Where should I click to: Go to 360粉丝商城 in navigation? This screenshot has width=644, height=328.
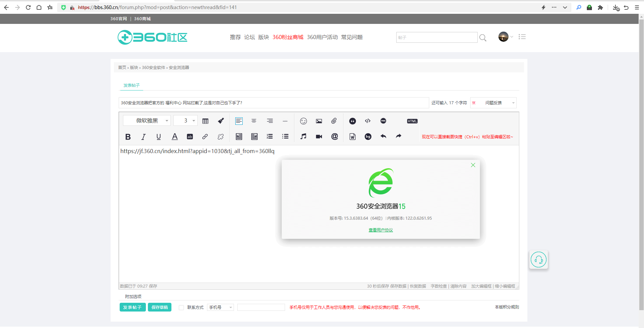click(x=288, y=37)
